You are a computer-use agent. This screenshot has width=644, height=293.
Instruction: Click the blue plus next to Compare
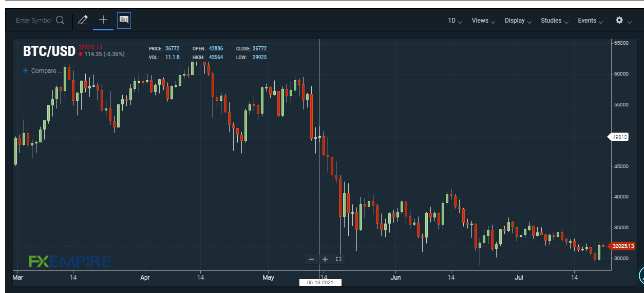click(26, 70)
